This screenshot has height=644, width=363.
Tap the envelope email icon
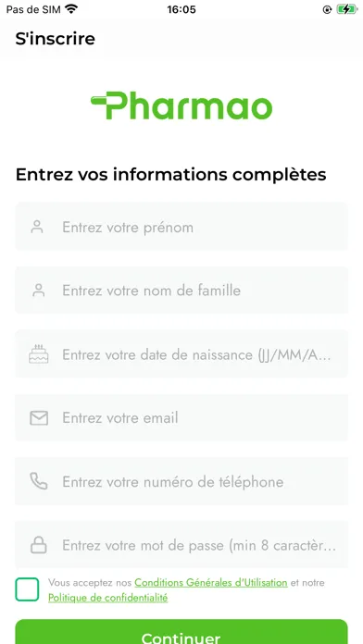[39, 418]
